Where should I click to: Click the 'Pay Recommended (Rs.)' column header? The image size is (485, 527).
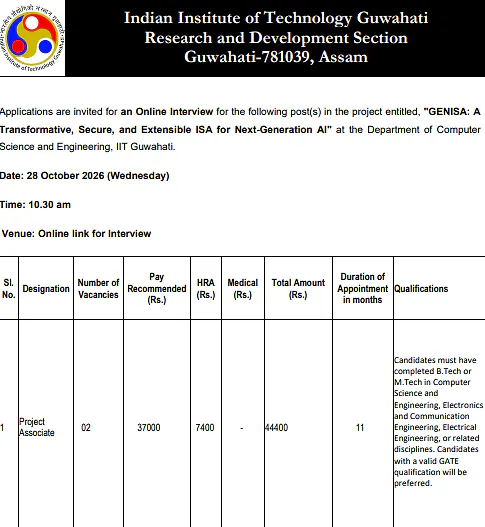coord(157,288)
